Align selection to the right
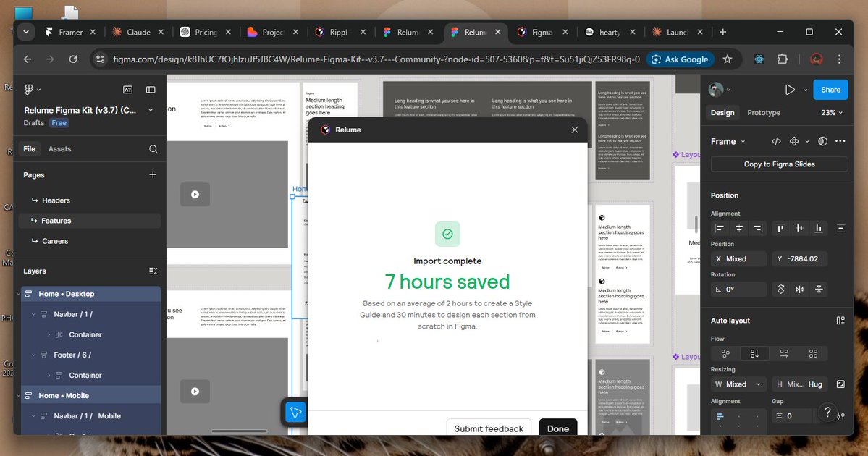 [758, 228]
